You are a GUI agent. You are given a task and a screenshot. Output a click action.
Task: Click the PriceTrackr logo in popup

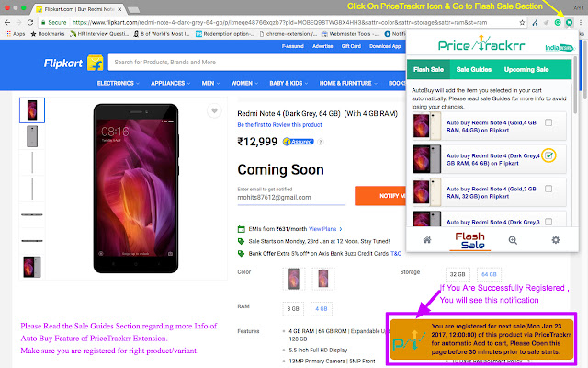tap(481, 44)
